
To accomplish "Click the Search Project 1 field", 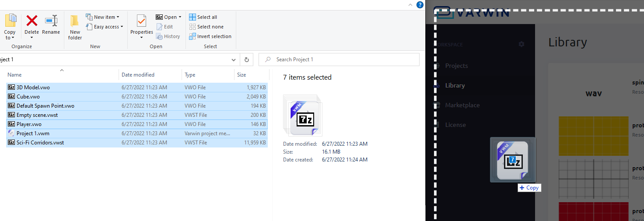I will (x=339, y=60).
